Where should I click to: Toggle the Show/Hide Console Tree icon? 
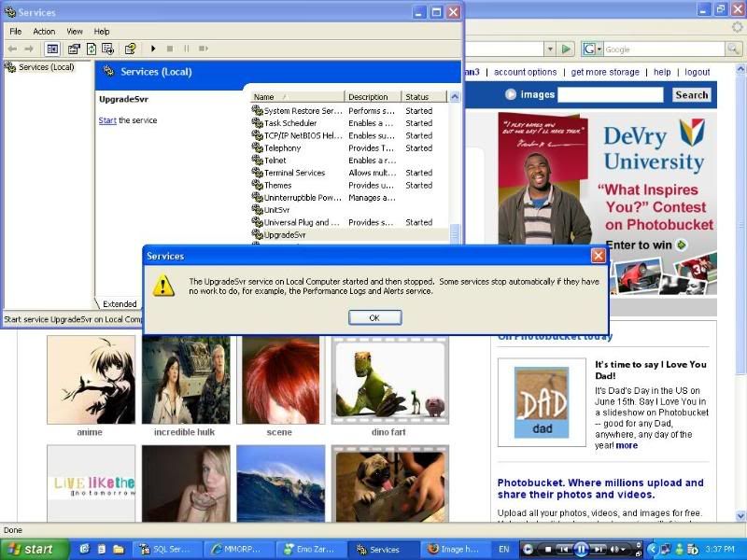point(52,49)
